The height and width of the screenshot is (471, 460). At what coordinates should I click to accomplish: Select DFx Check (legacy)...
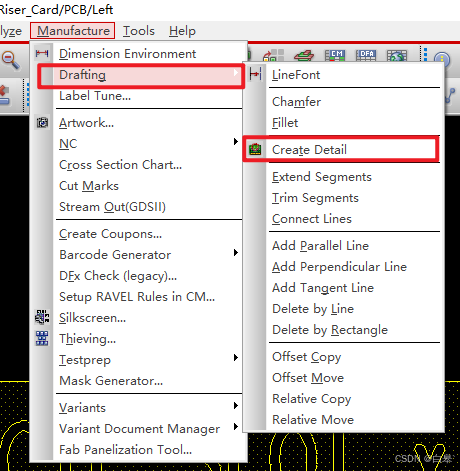coord(118,276)
